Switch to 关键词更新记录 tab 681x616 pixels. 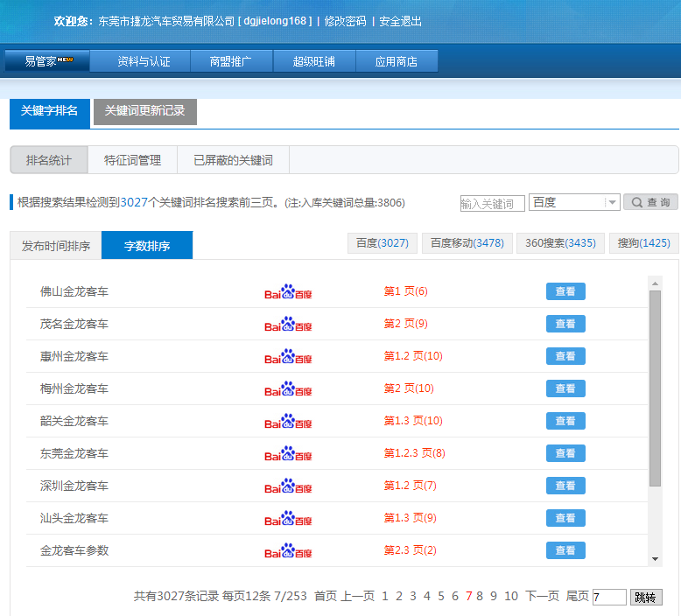pyautogui.click(x=144, y=111)
